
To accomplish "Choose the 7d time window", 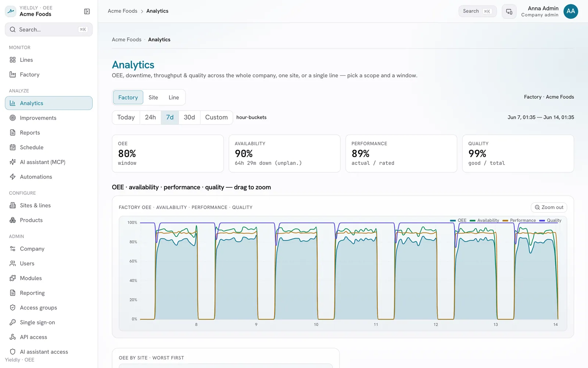I will (x=170, y=117).
